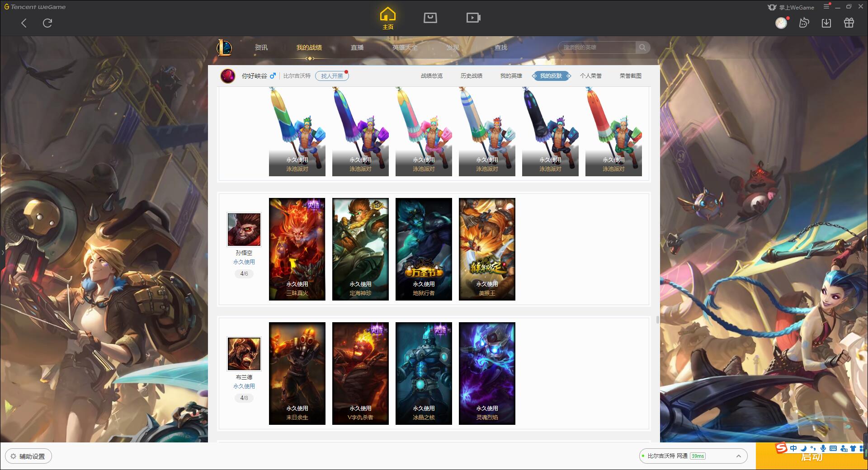Open the 布兰德 champion portrait
This screenshot has height=470, width=868.
click(x=244, y=354)
